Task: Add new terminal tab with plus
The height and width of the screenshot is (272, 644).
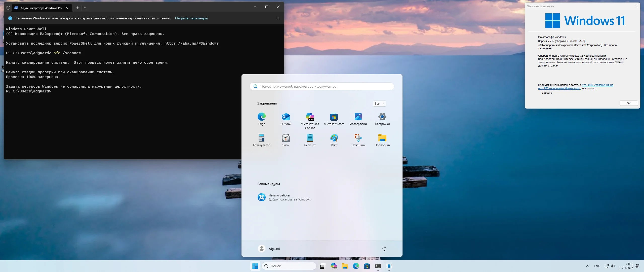Action: point(77,8)
